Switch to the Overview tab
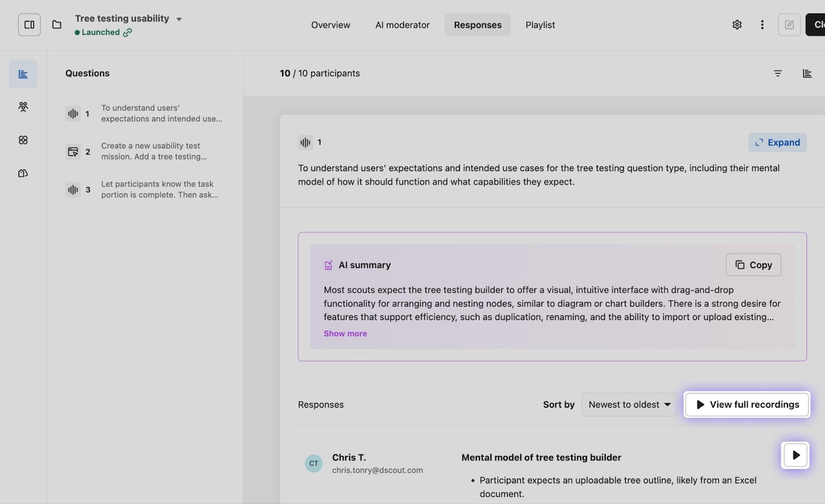Viewport: 825px width, 504px height. 330,25
